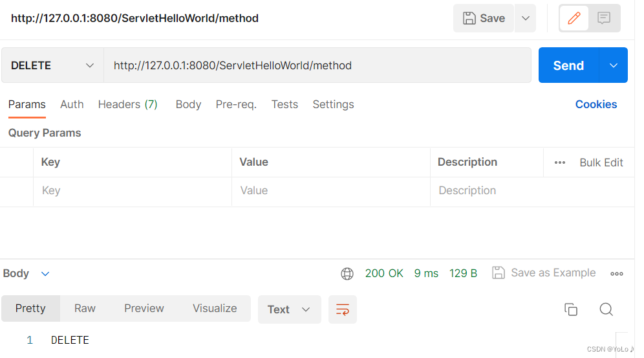
Task: Click the globe network icon
Action: (x=347, y=273)
